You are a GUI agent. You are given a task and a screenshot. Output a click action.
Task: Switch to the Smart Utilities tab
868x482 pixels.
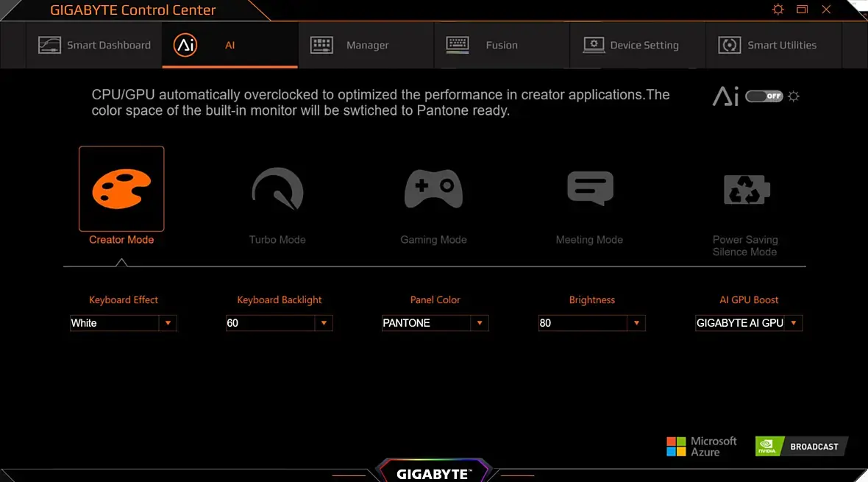[x=774, y=46]
